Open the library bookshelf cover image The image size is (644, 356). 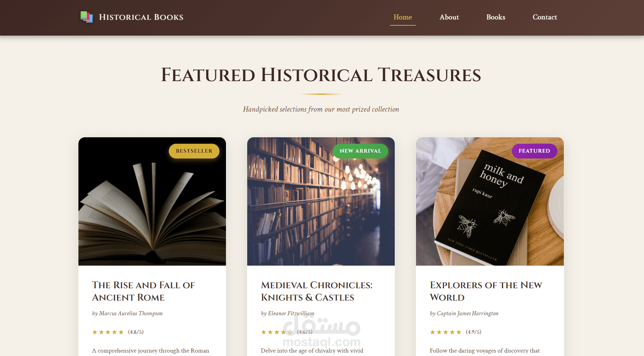tap(321, 201)
